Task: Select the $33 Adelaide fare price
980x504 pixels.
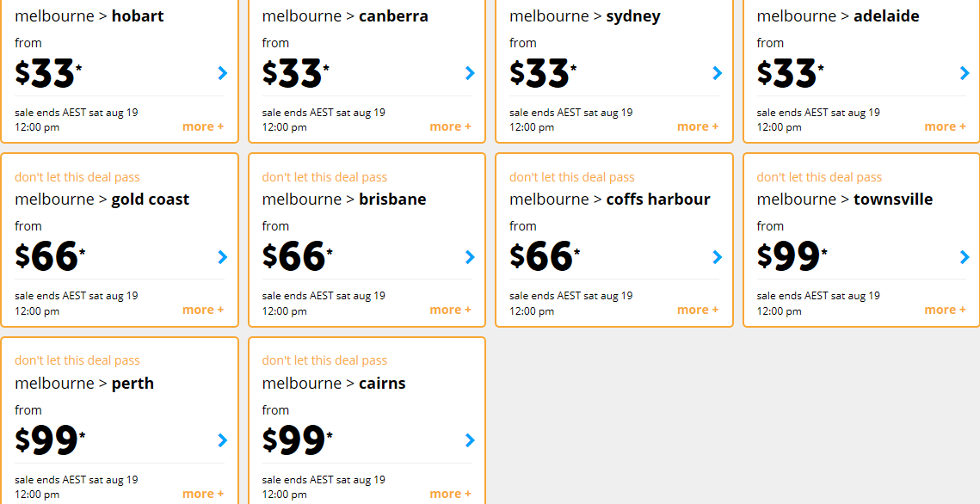Action: click(x=790, y=73)
